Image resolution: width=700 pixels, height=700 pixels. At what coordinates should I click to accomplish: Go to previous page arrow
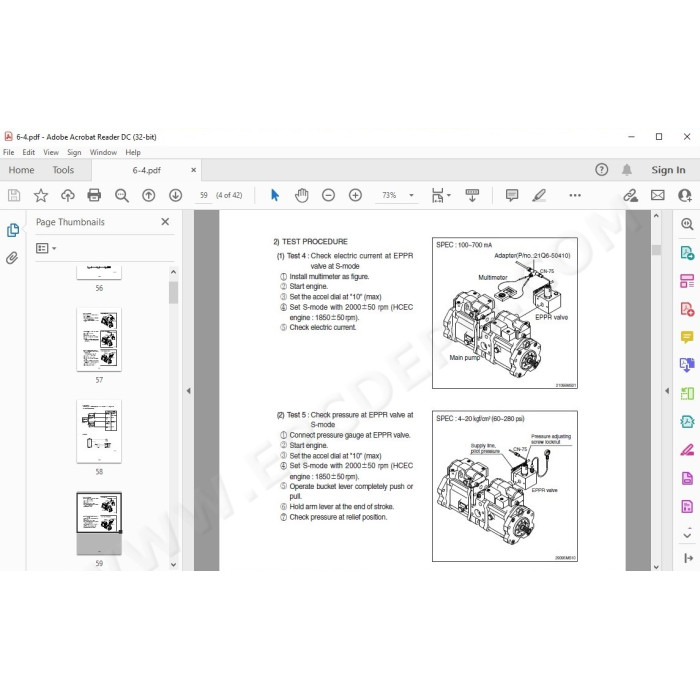click(149, 195)
